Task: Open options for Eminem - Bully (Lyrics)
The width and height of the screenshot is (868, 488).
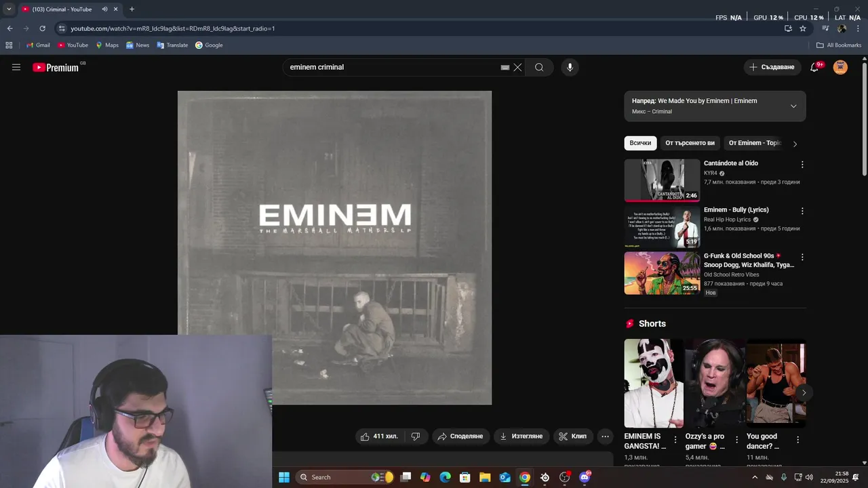Action: click(802, 211)
